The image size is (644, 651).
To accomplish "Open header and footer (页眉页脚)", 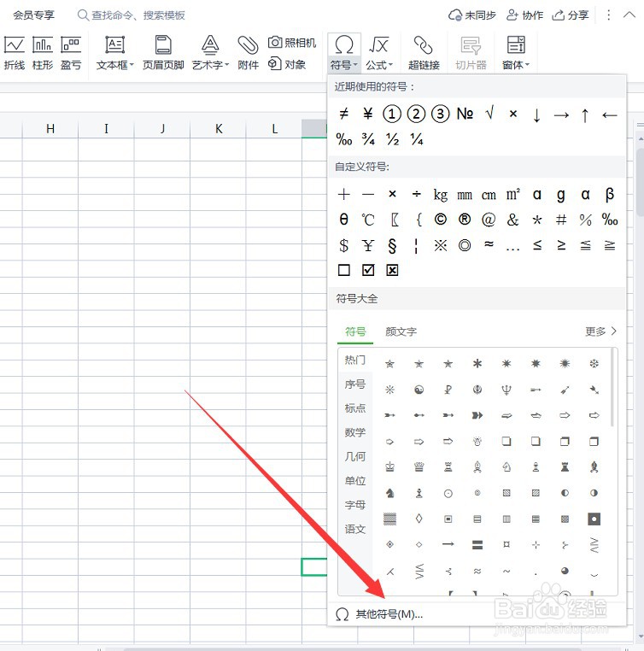I will pyautogui.click(x=163, y=53).
